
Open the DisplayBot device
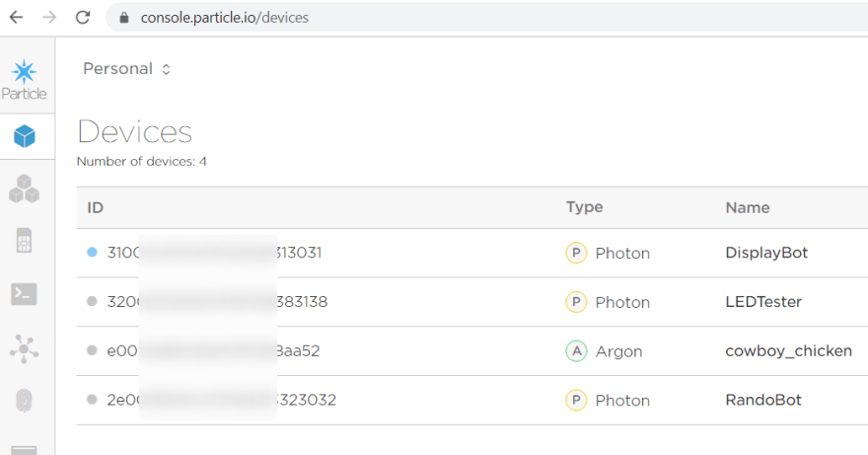click(766, 253)
